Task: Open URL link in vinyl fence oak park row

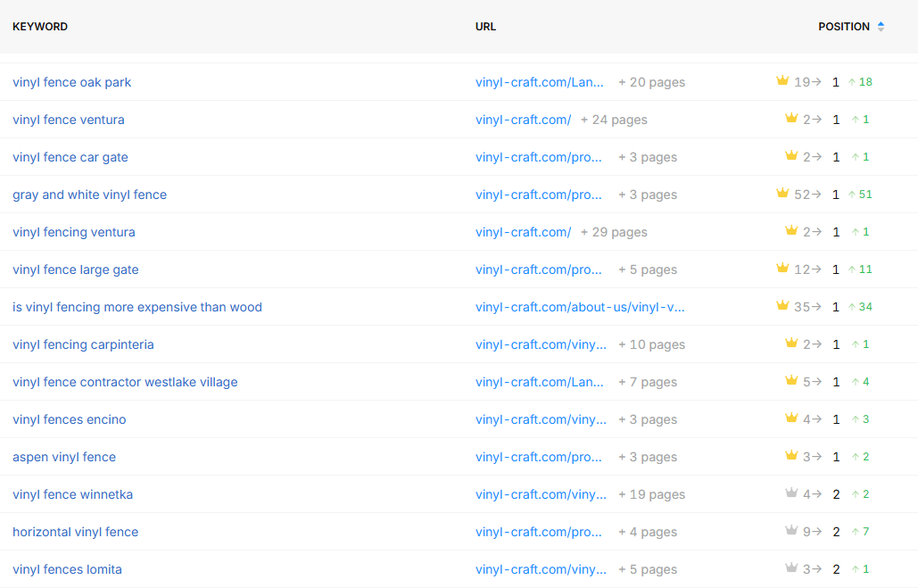Action: tap(539, 83)
